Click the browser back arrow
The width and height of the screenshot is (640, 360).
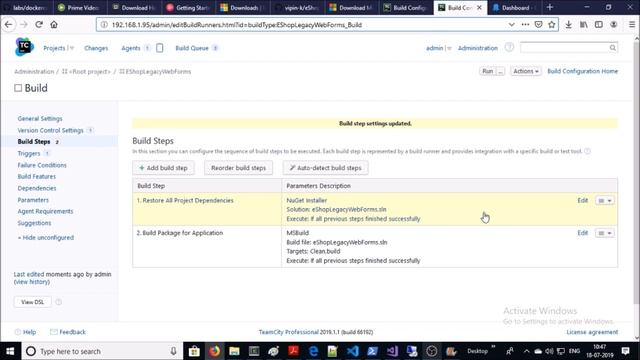pyautogui.click(x=9, y=24)
